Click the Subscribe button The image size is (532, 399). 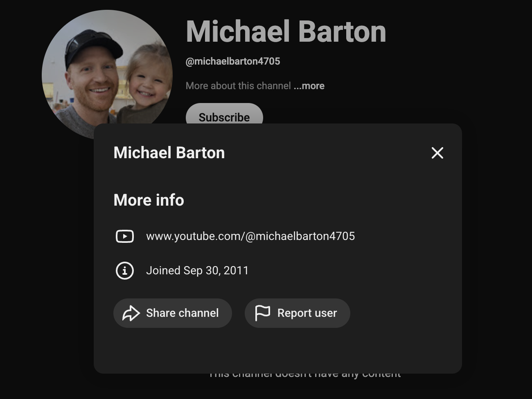tap(224, 114)
